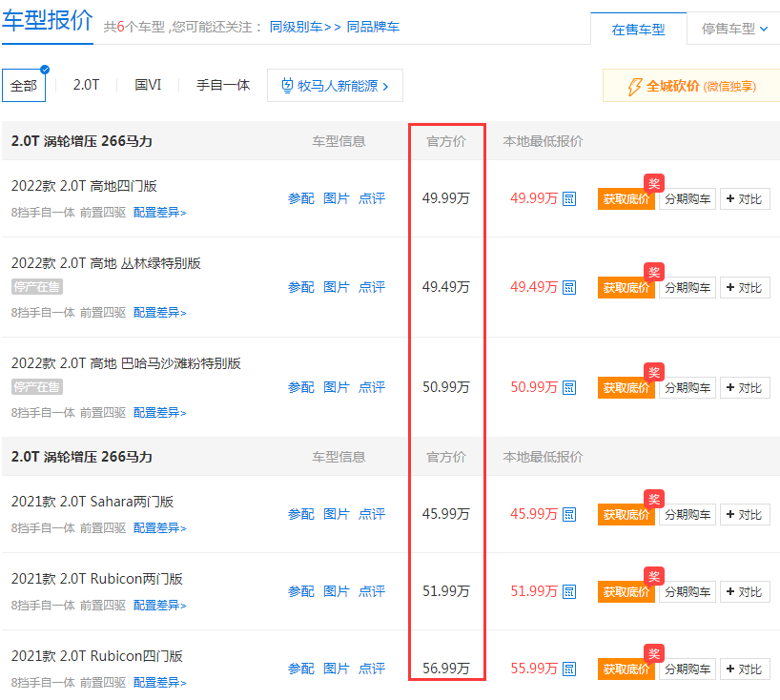Add Rubicon两门版 to 对比
The image size is (780, 700).
745,591
